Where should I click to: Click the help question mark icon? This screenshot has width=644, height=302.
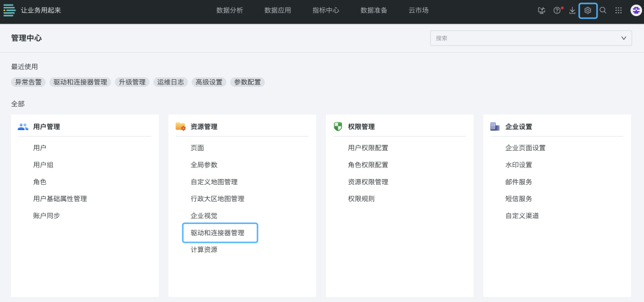point(557,11)
